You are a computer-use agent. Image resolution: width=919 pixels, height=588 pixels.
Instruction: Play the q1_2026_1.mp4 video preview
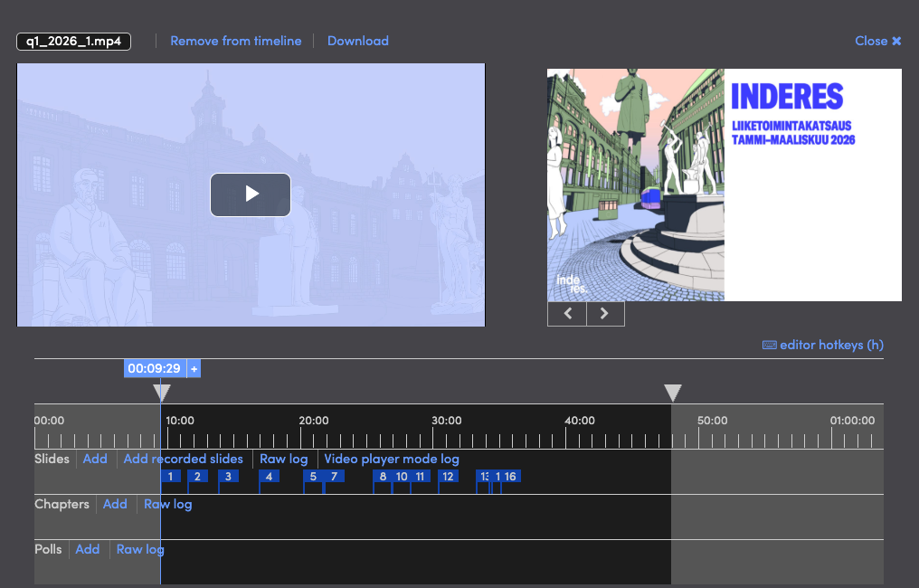pos(251,194)
